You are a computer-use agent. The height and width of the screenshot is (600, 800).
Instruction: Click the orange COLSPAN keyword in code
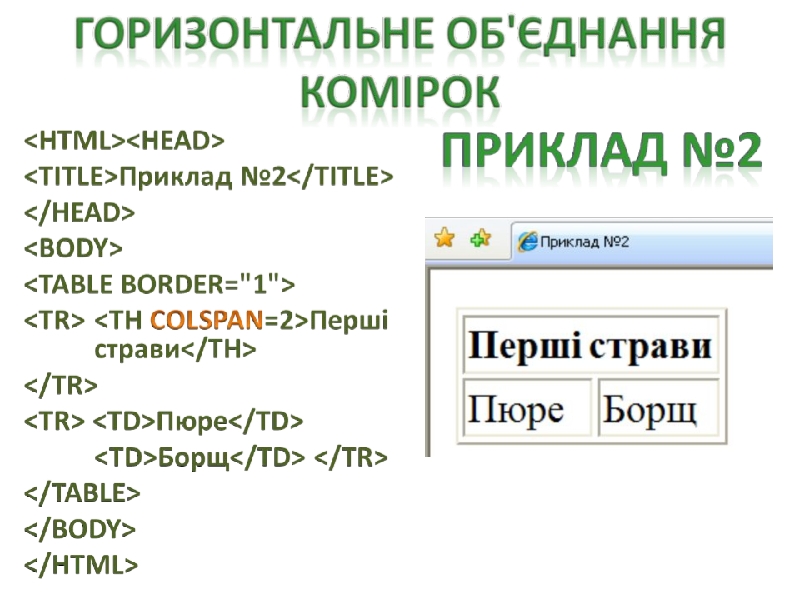[x=207, y=320]
